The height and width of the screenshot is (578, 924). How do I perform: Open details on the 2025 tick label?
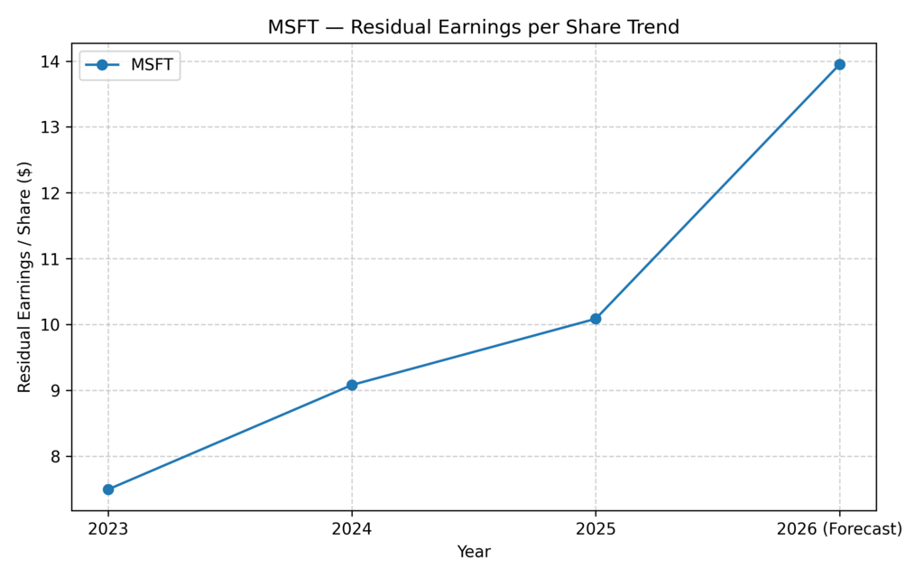596,527
